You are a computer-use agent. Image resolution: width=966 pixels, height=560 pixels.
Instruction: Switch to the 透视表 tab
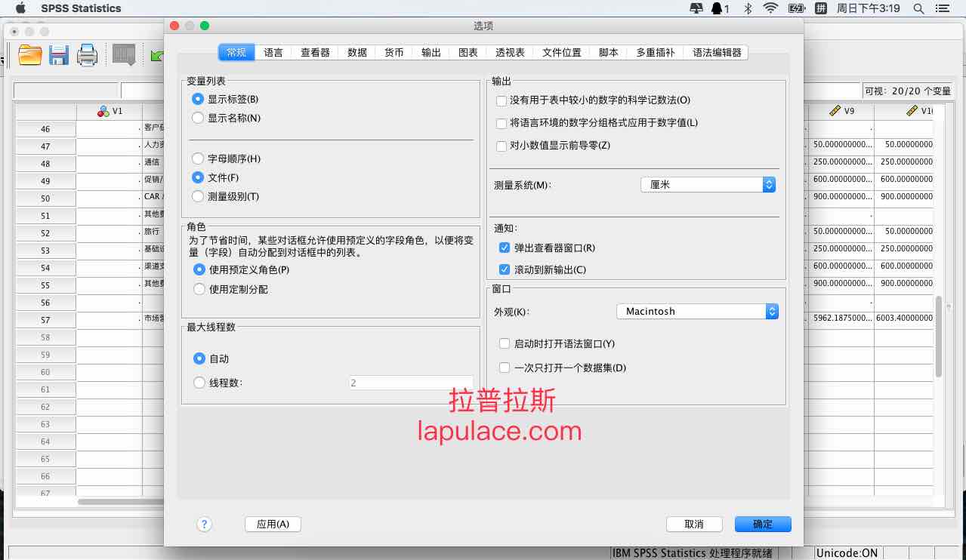click(x=510, y=52)
